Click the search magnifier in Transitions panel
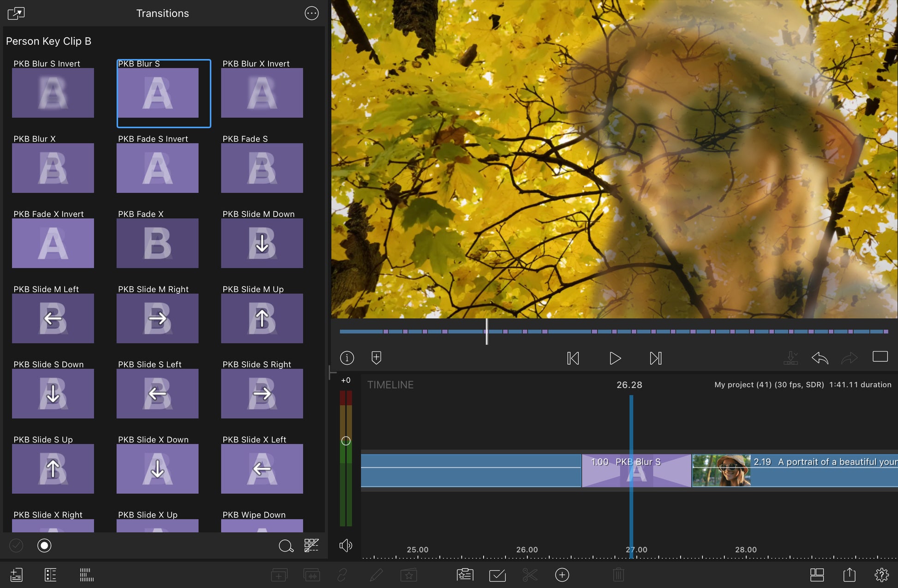This screenshot has height=588, width=898. click(286, 546)
